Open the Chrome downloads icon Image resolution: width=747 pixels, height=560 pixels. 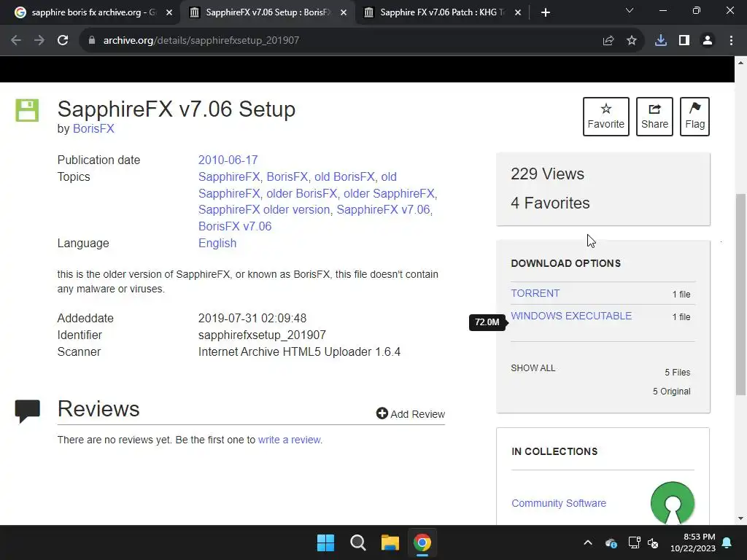(x=660, y=41)
